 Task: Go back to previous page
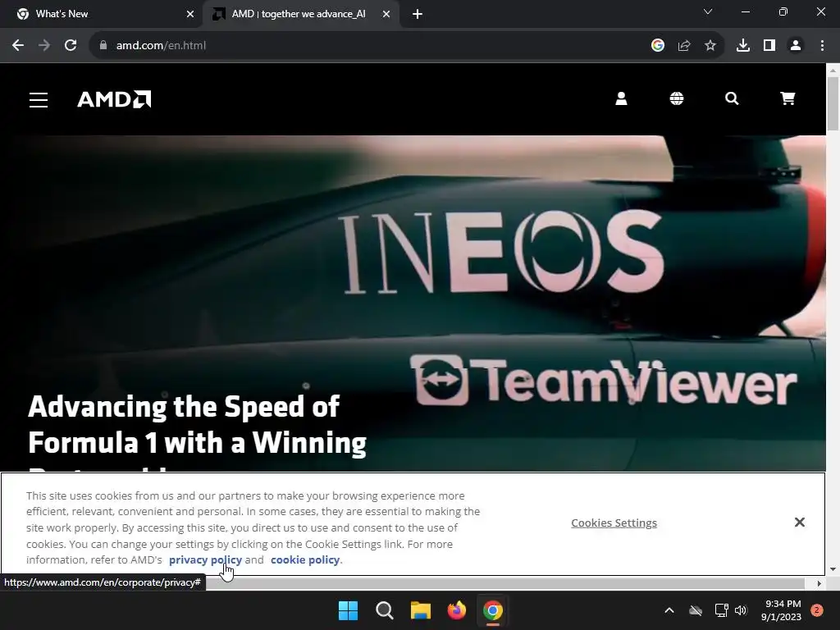pos(18,46)
